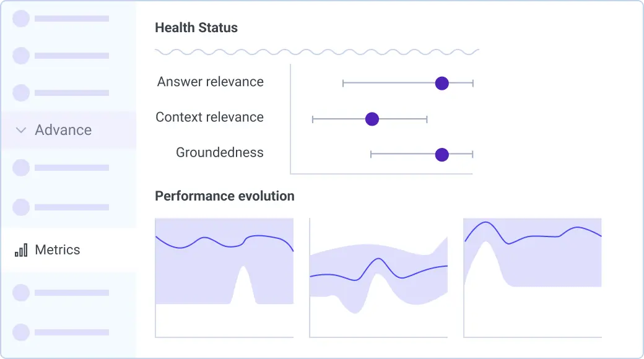The width and height of the screenshot is (644, 359).
Task: Select the Advance sidebar label
Action: coord(63,130)
